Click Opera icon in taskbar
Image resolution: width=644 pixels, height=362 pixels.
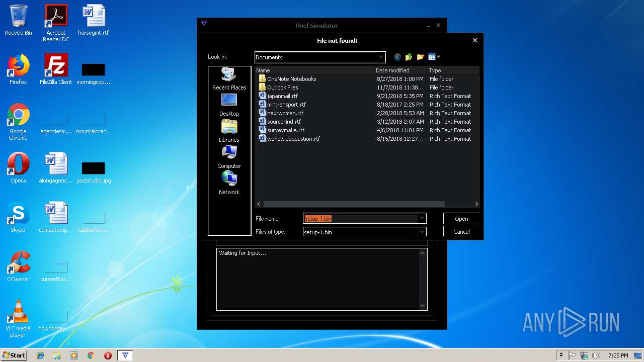coord(108,355)
